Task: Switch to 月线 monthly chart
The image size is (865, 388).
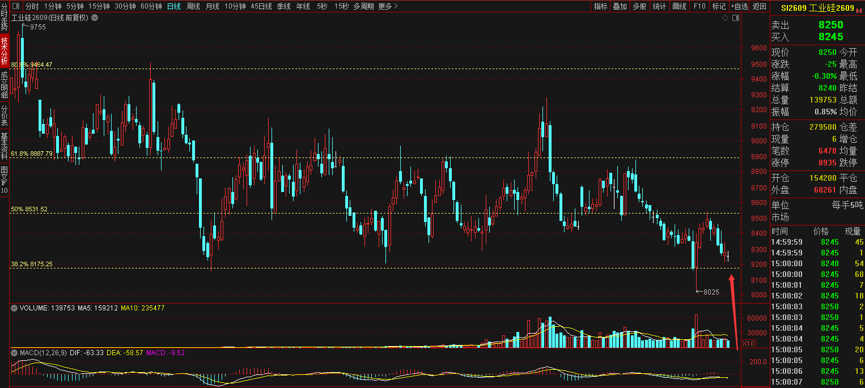Action: coord(212,6)
